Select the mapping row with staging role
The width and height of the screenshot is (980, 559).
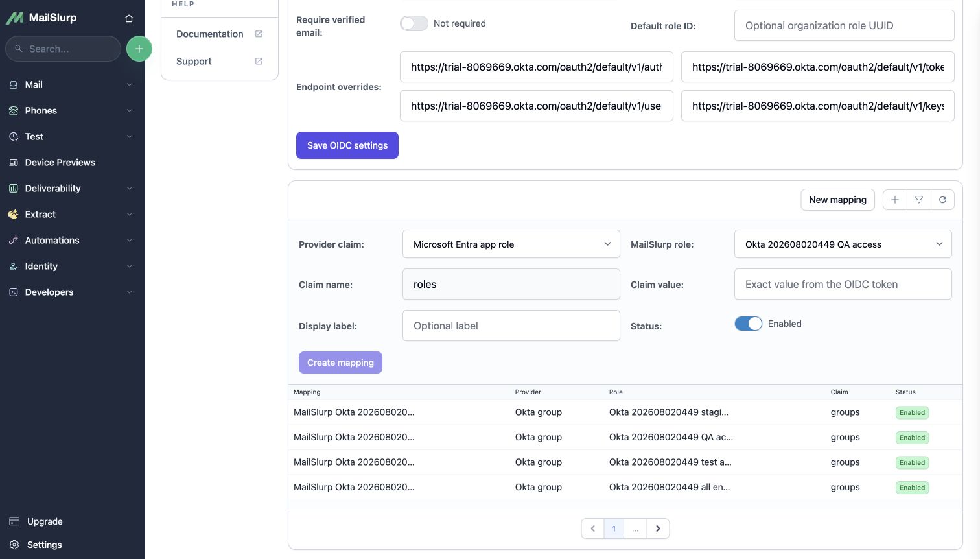click(625, 412)
